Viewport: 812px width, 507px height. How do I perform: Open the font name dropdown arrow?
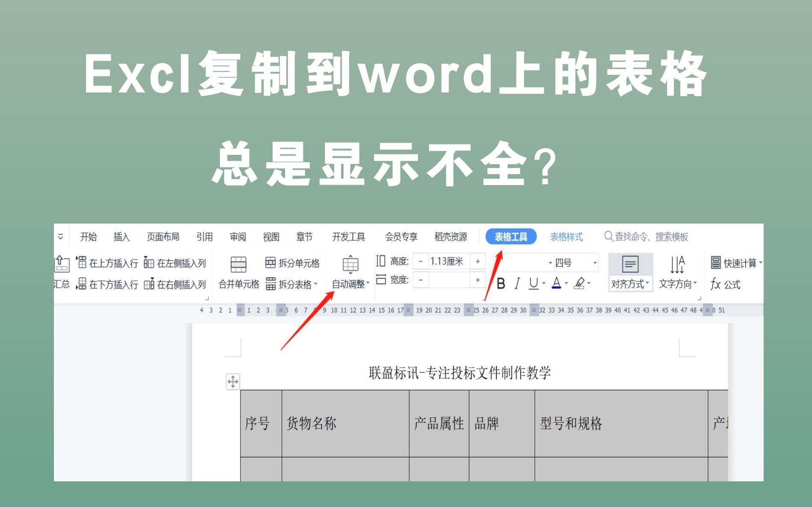[x=550, y=263]
